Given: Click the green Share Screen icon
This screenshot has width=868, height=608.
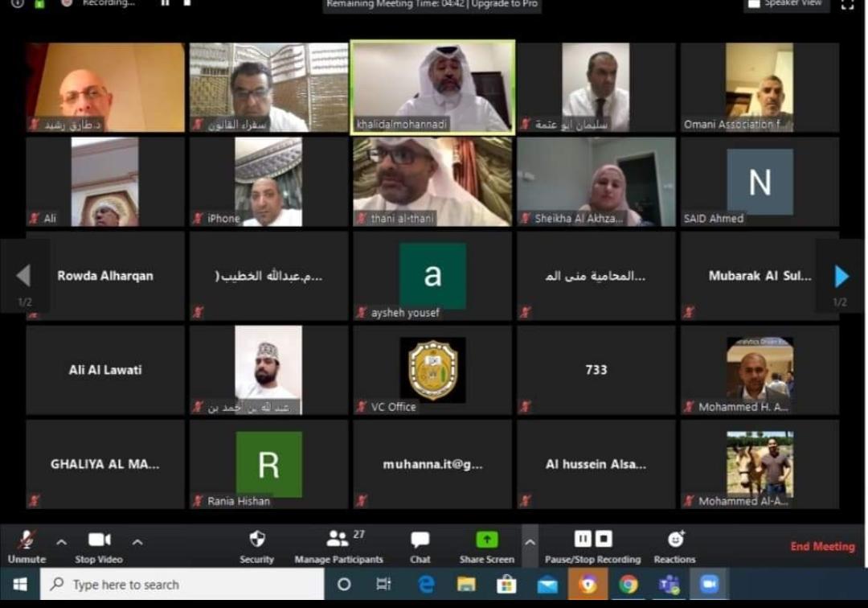Looking at the screenshot, I should (x=486, y=540).
